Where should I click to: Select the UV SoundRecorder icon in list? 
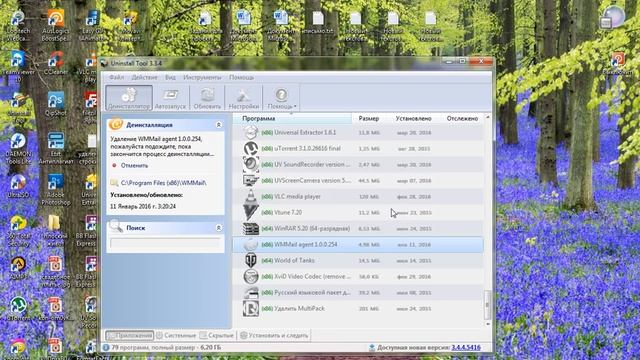tap(251, 164)
